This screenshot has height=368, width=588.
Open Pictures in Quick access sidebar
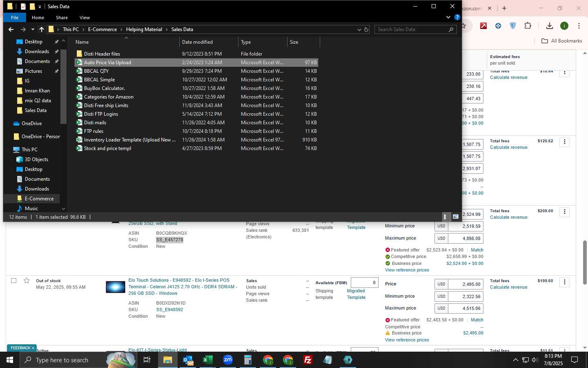33,71
